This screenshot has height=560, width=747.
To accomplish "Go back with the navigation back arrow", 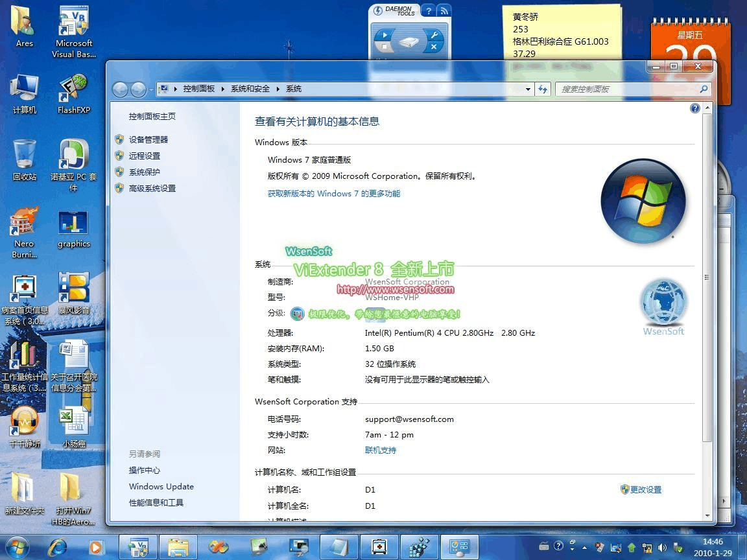I will coord(120,89).
